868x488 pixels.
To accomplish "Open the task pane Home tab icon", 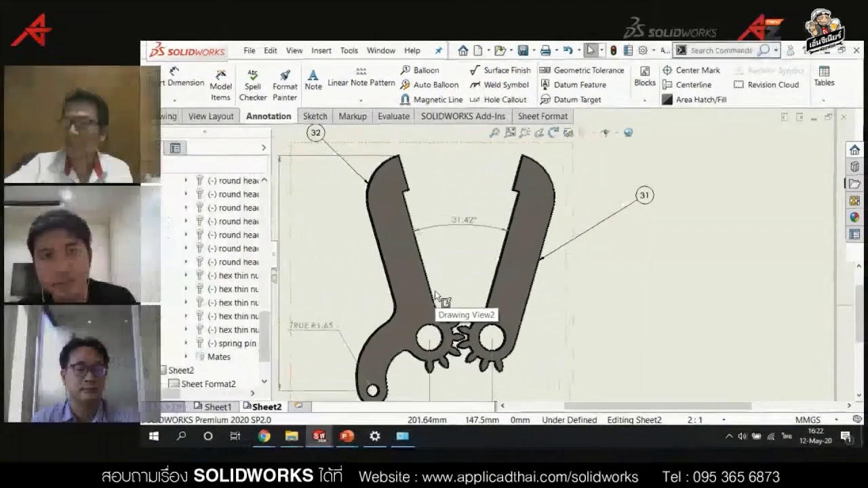I will coord(854,150).
